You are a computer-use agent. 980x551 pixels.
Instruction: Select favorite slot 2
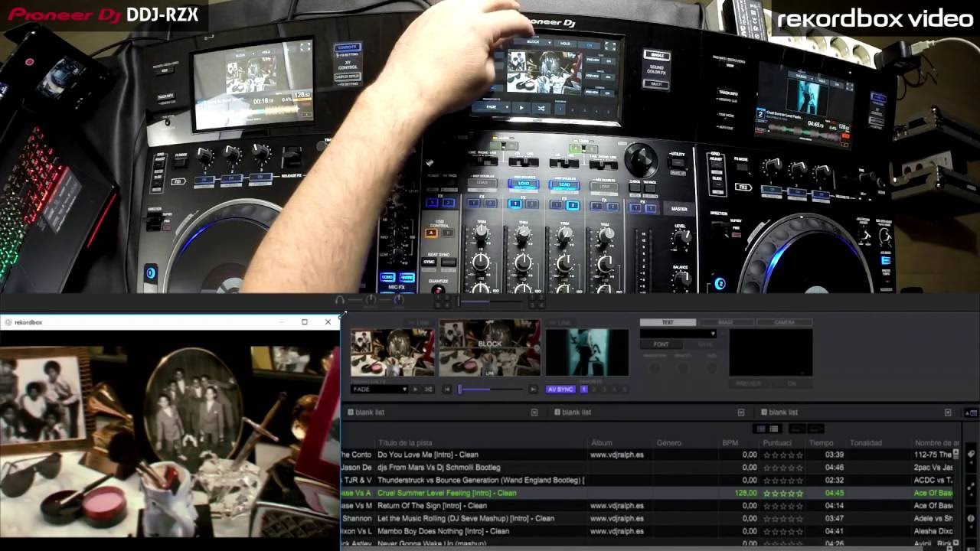[594, 390]
